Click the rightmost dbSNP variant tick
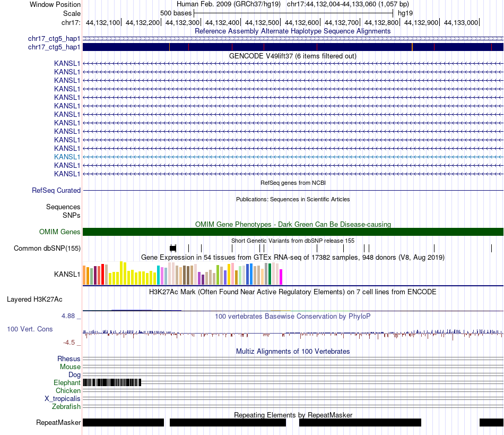 [491, 248]
